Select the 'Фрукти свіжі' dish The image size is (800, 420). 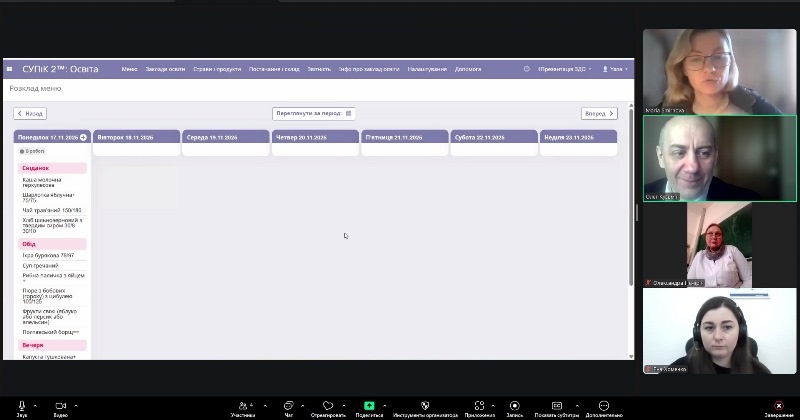(x=50, y=316)
